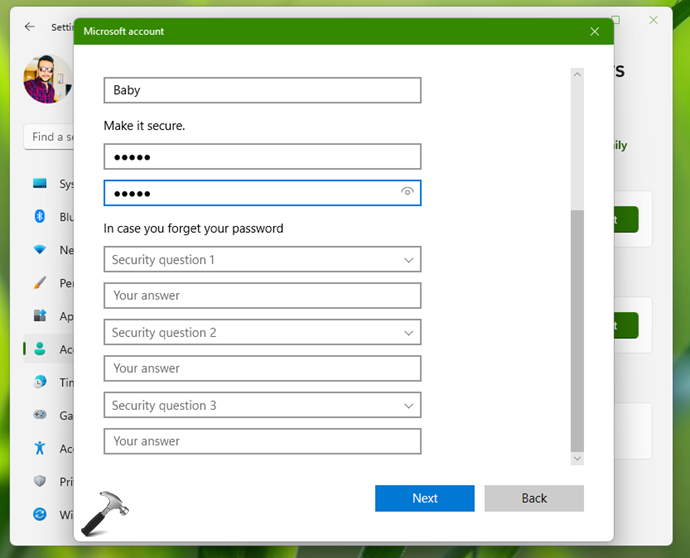The height and width of the screenshot is (558, 690).
Task: Click the username field containing Baby
Action: coord(262,90)
